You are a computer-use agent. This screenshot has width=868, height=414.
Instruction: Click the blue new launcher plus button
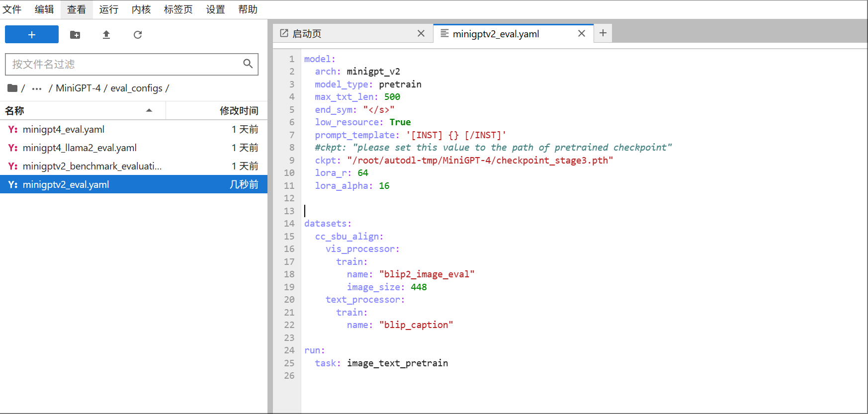32,35
